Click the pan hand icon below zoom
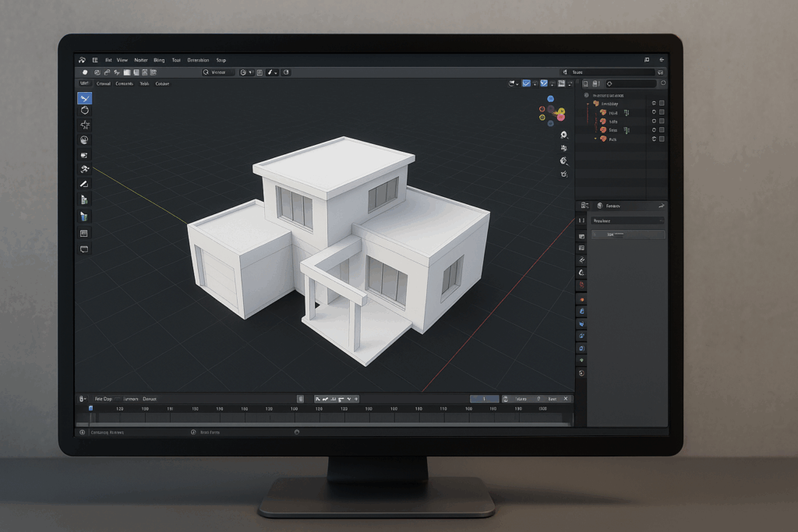The height and width of the screenshot is (532, 798). coord(563,148)
